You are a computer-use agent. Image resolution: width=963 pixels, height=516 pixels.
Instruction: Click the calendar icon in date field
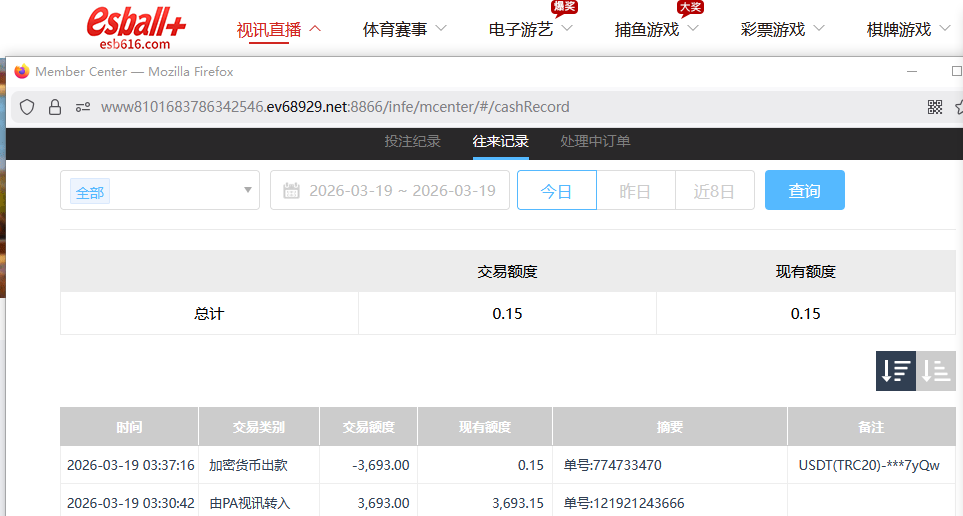292,191
